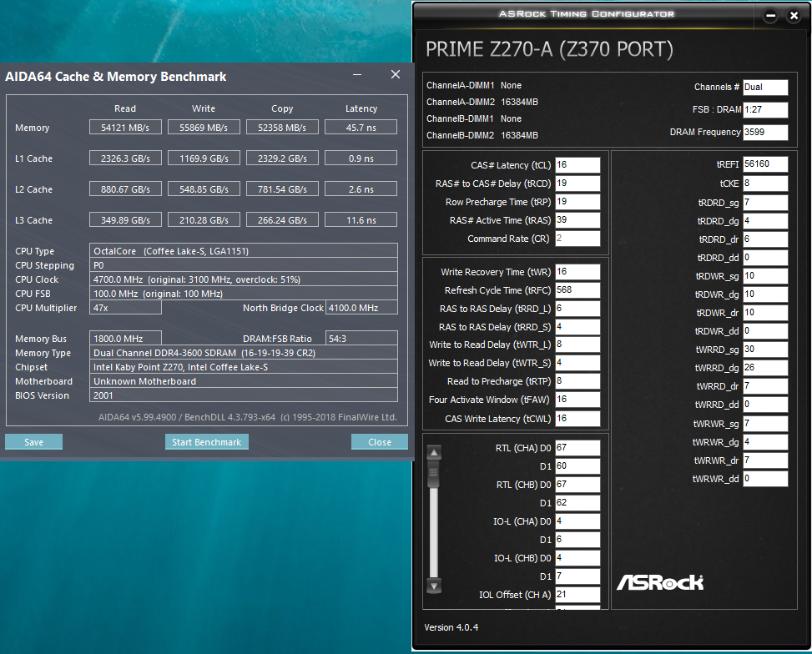Click the North Bridge Clock value 4100.0 MHz

(x=361, y=308)
